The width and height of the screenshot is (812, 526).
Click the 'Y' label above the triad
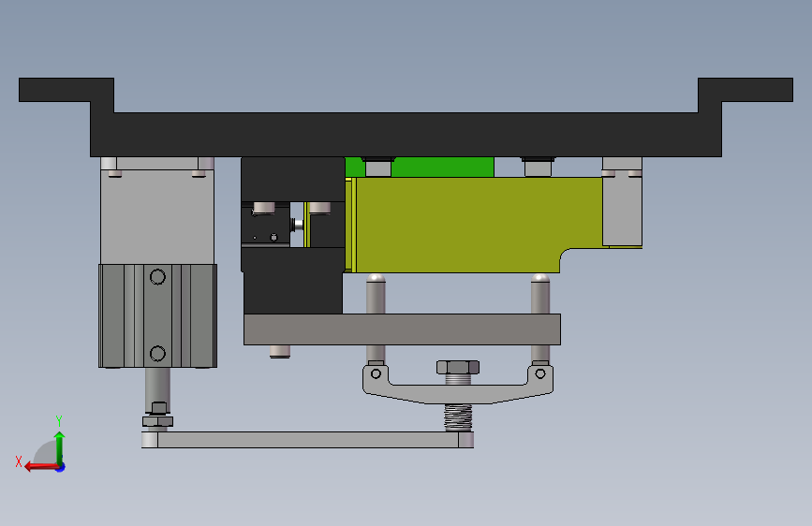(x=59, y=421)
